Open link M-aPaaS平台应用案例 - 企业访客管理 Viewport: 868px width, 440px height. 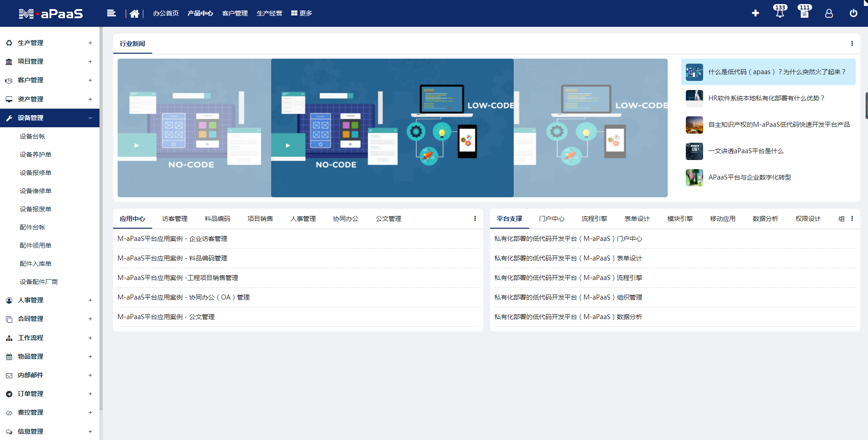[173, 239]
